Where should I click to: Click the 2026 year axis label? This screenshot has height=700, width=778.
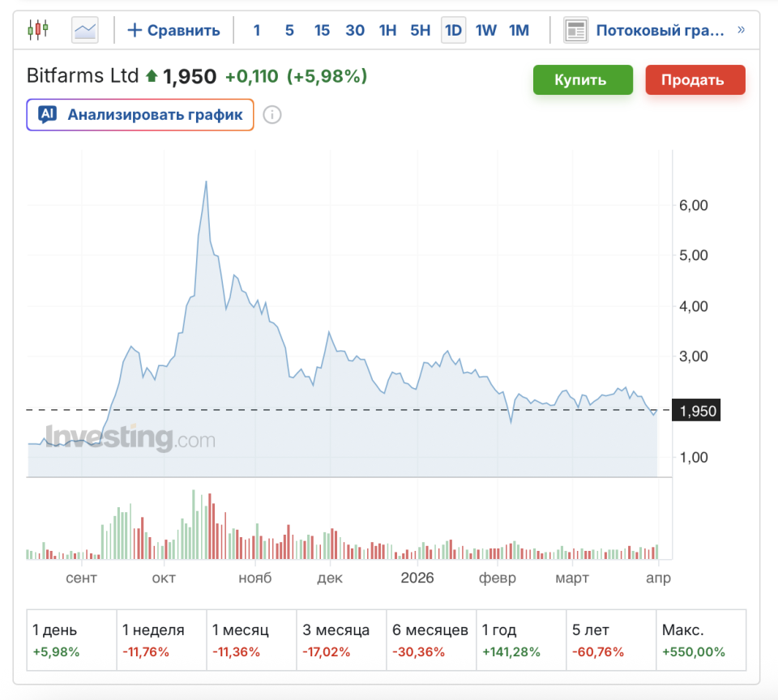(417, 578)
